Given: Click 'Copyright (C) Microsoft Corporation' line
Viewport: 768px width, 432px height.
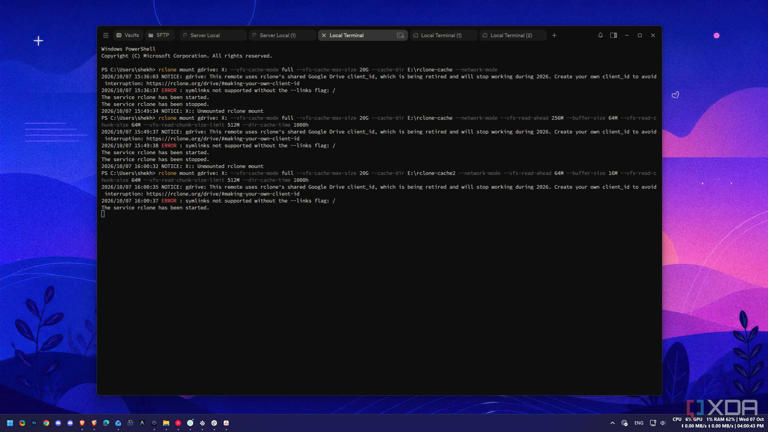Looking at the screenshot, I should tap(187, 56).
